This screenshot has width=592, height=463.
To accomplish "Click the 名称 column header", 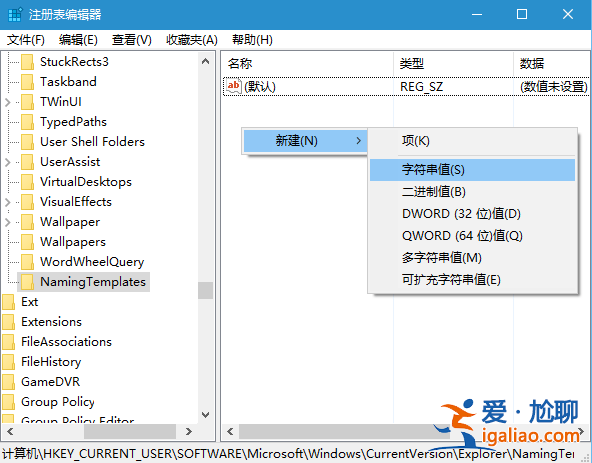I will pyautogui.click(x=307, y=63).
